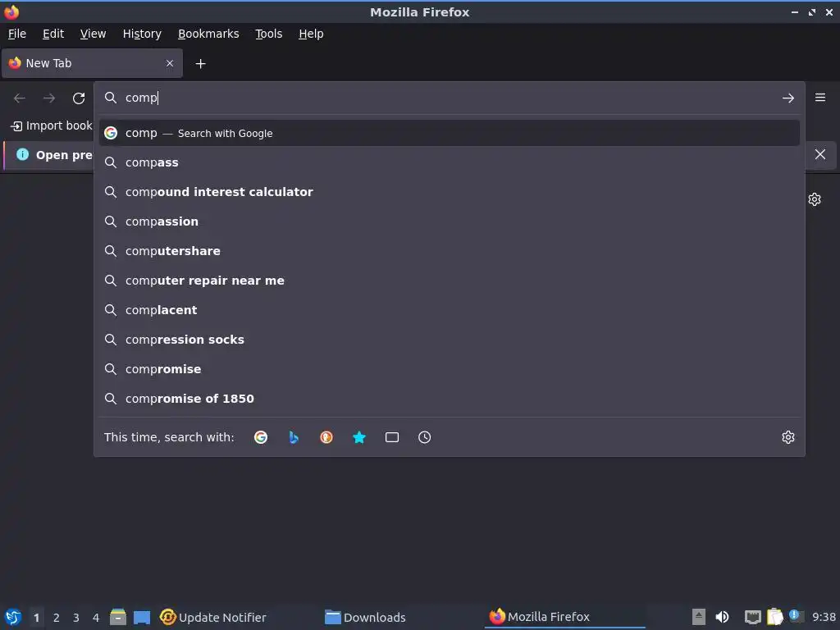Select the New Tab tab
840x630 pixels.
click(x=92, y=63)
